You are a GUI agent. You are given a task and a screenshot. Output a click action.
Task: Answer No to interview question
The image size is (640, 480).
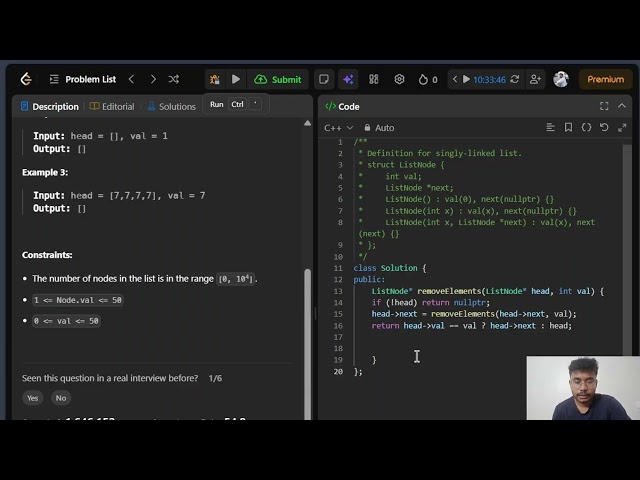click(61, 398)
